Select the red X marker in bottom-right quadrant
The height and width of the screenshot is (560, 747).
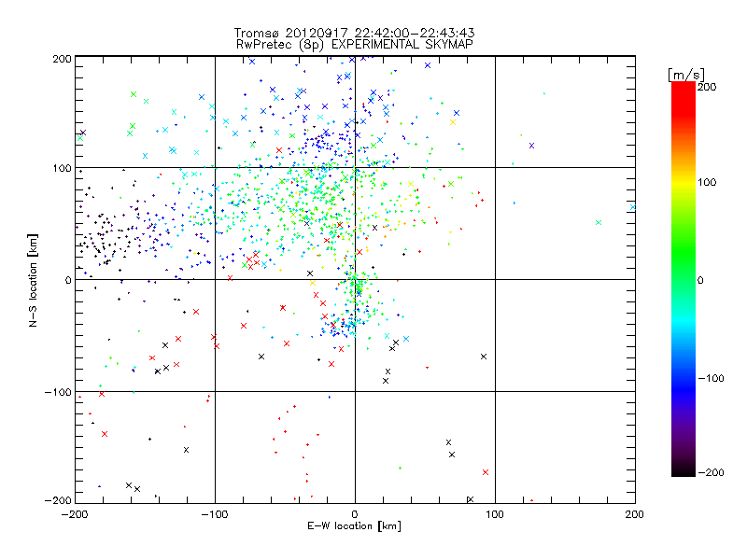pyautogui.click(x=486, y=472)
